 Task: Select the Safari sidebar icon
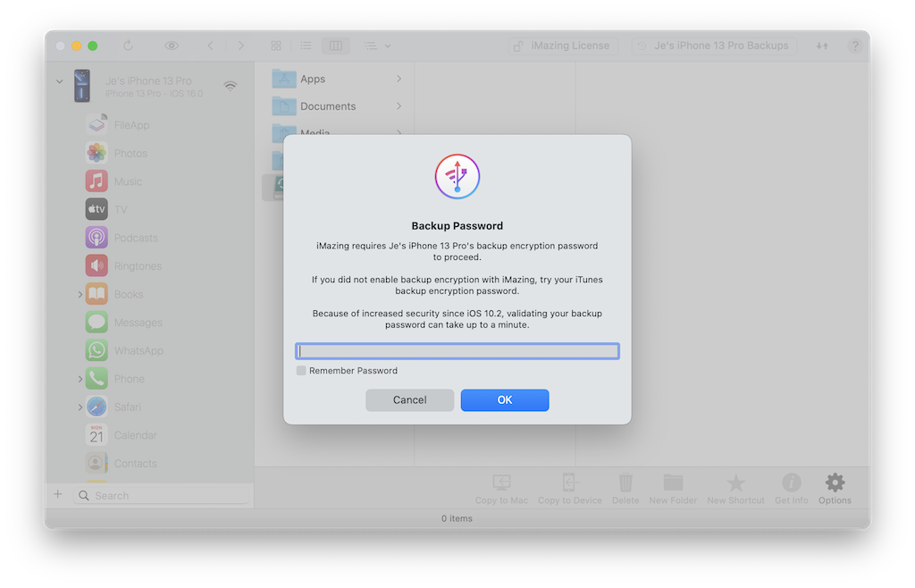(97, 407)
